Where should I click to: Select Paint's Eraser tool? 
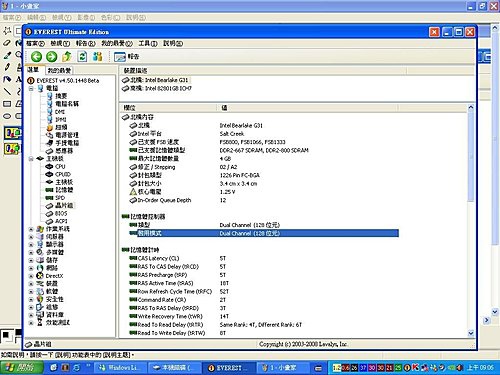click(x=7, y=43)
